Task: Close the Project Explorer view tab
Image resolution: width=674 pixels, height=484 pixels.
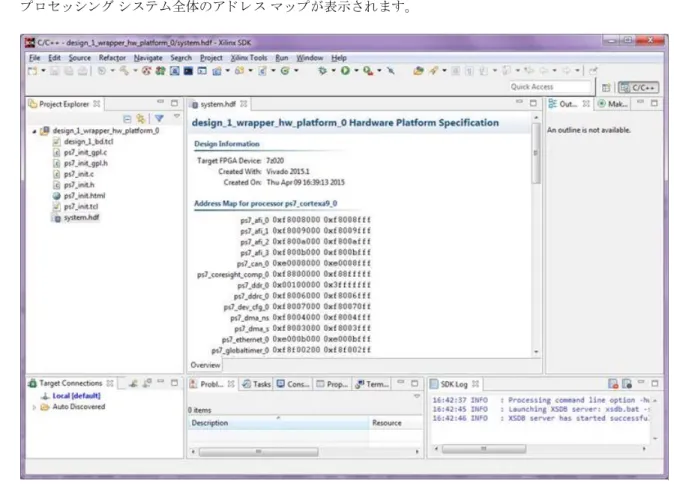Action: 97,104
